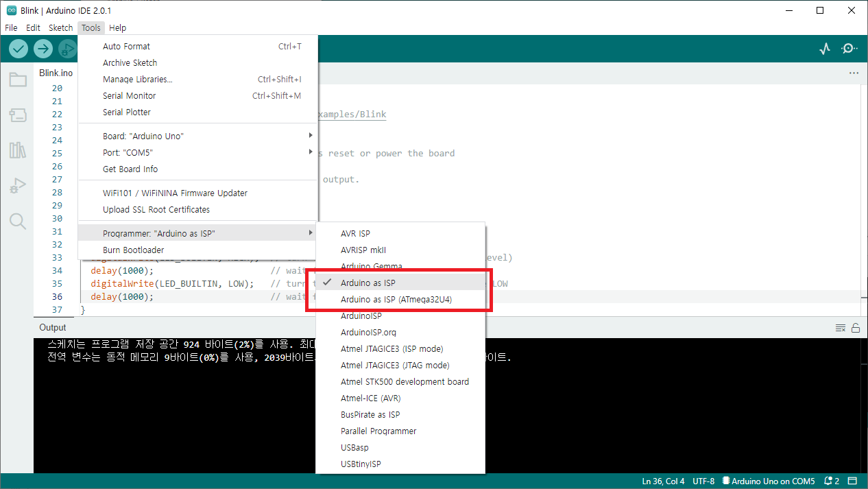
Task: Select BusPirate as ISP programmer
Action: click(x=400, y=415)
